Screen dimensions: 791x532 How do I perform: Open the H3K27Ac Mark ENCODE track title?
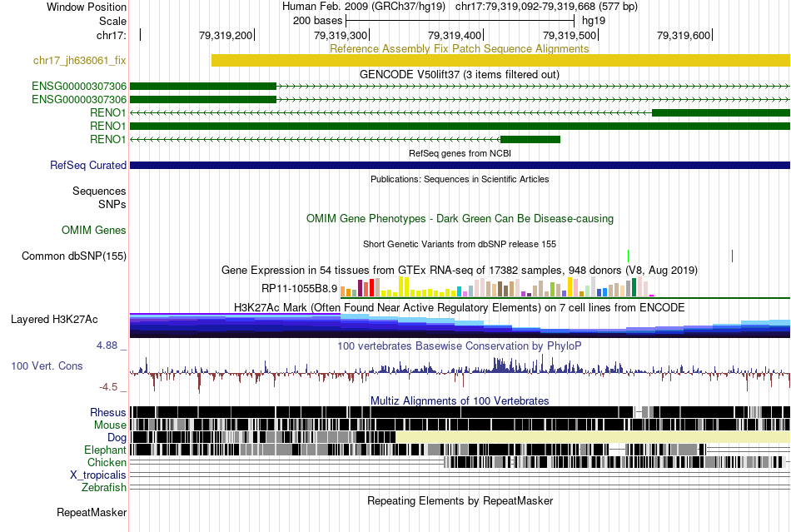[x=460, y=307]
